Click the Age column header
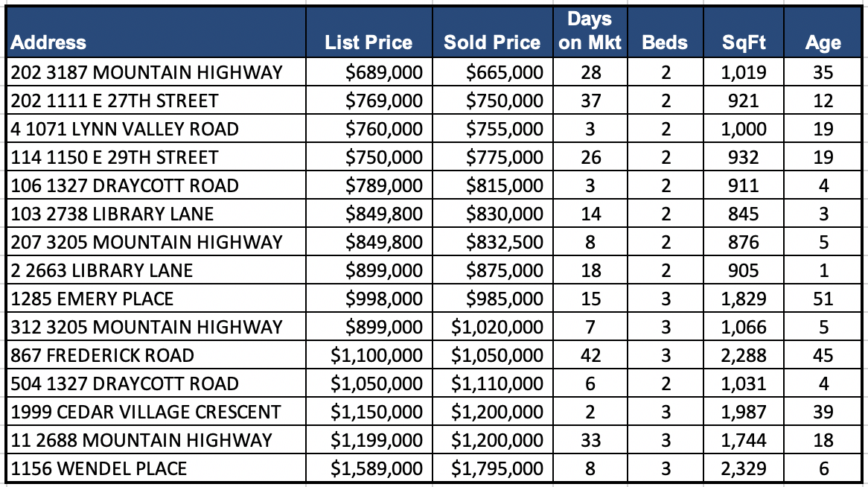Screen dimensions: 868x487 click(x=823, y=42)
